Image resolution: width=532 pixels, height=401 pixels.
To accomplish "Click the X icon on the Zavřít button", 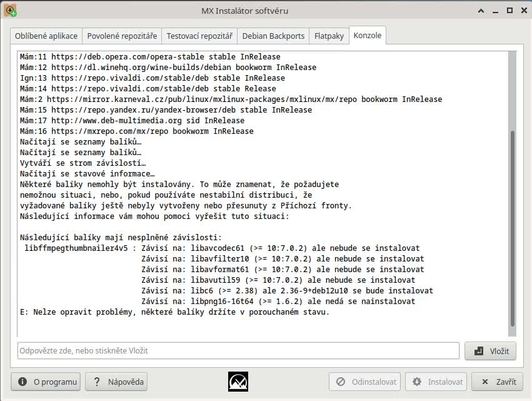I will pyautogui.click(x=485, y=382).
